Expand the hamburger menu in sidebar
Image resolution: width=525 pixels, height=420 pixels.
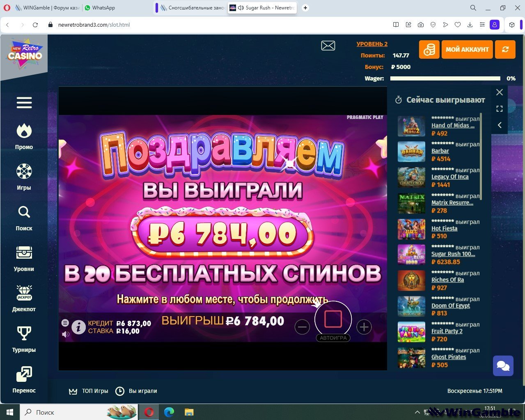pos(24,103)
